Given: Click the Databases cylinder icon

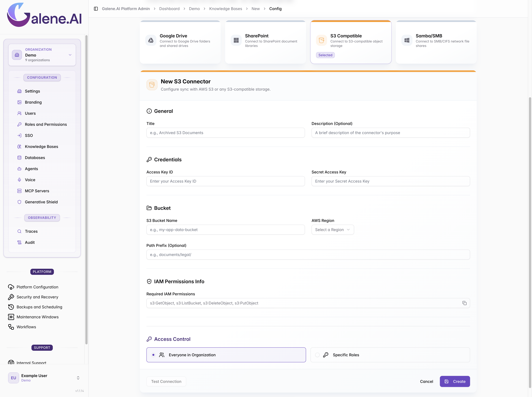Looking at the screenshot, I should click(x=19, y=158).
